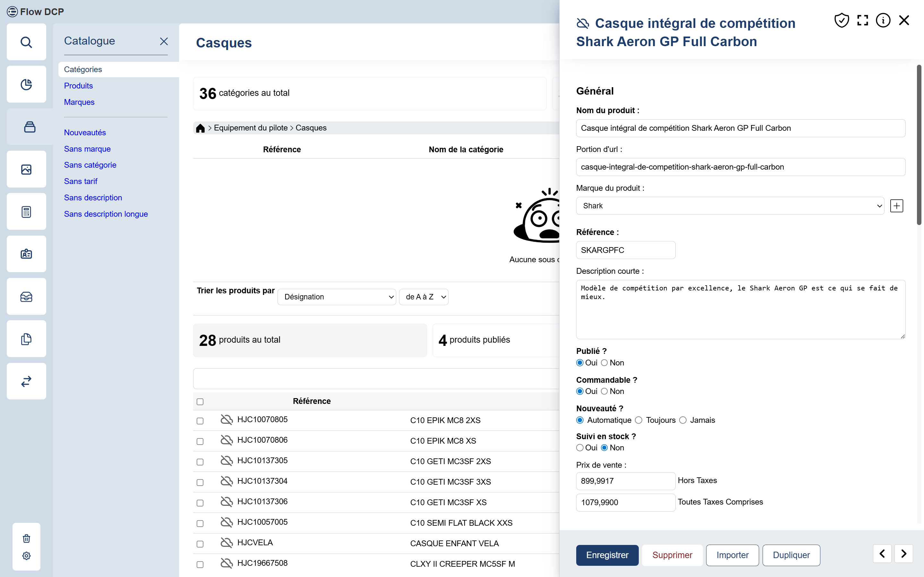The height and width of the screenshot is (577, 924).
Task: Expand the product panel to fullscreen
Action: point(862,20)
